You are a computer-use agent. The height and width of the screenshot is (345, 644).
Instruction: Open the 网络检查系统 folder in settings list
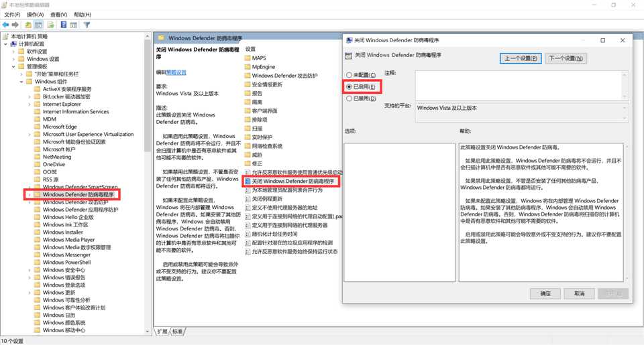point(267,146)
